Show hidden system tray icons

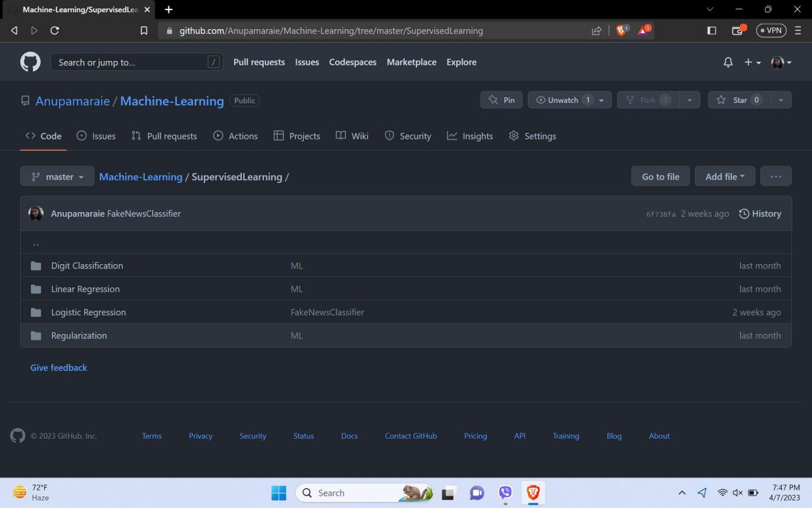[682, 493]
